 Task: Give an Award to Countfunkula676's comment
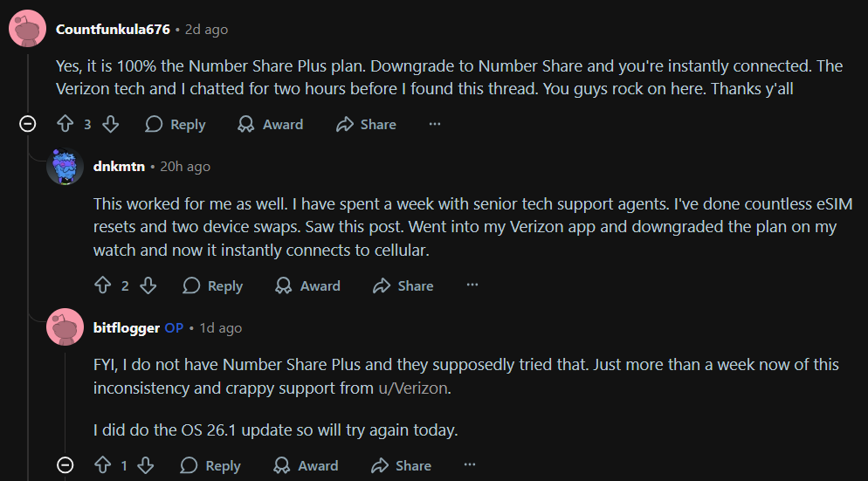271,125
